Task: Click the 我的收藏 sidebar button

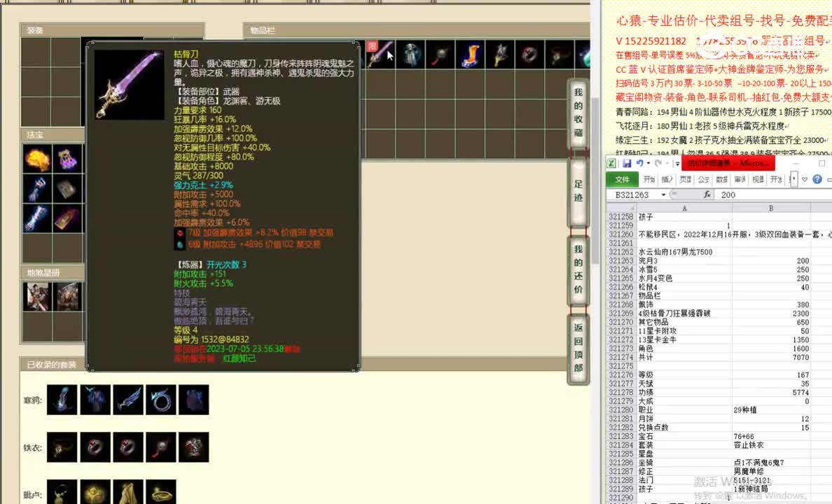Action: click(x=577, y=110)
